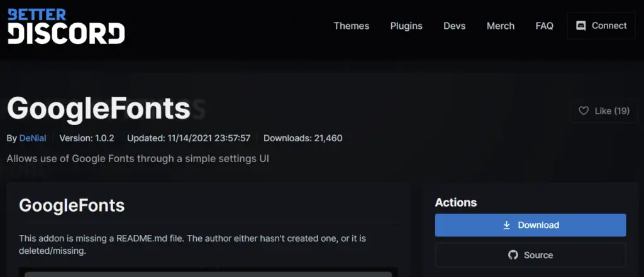The width and height of the screenshot is (644, 277).
Task: Click the Downloads: 21,460 counter
Action: click(x=303, y=138)
